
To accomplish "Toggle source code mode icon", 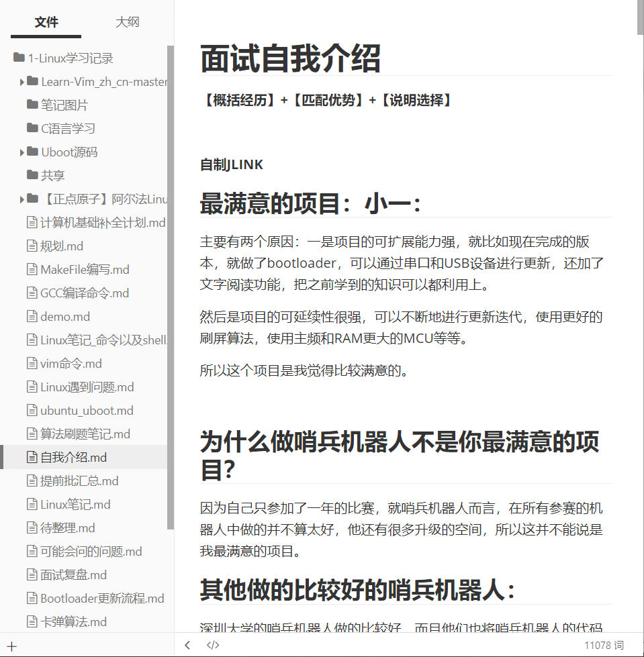I will click(x=213, y=646).
